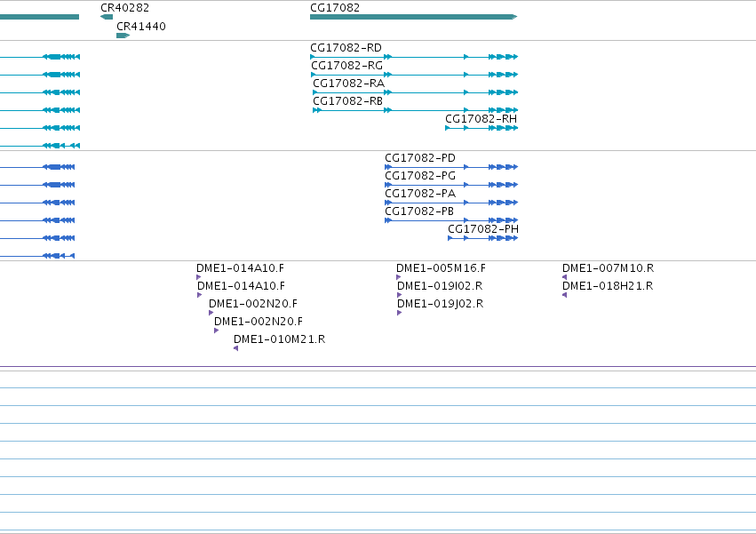The height and width of the screenshot is (534, 756).
Task: Open protein feature CG17082-PG
Action: pyautogui.click(x=451, y=185)
